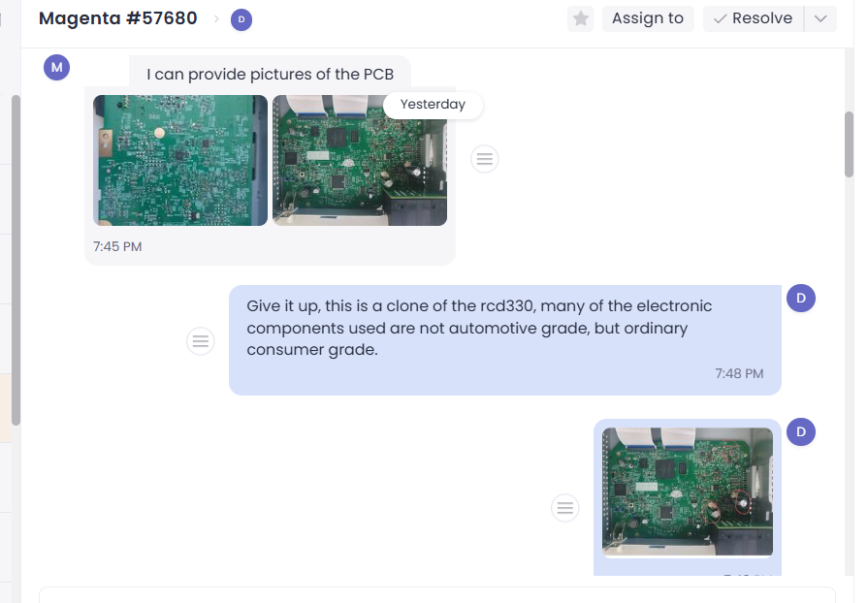Viewport: 868px width, 603px height.
Task: Click the left sidebar scrollbar
Action: point(16,260)
